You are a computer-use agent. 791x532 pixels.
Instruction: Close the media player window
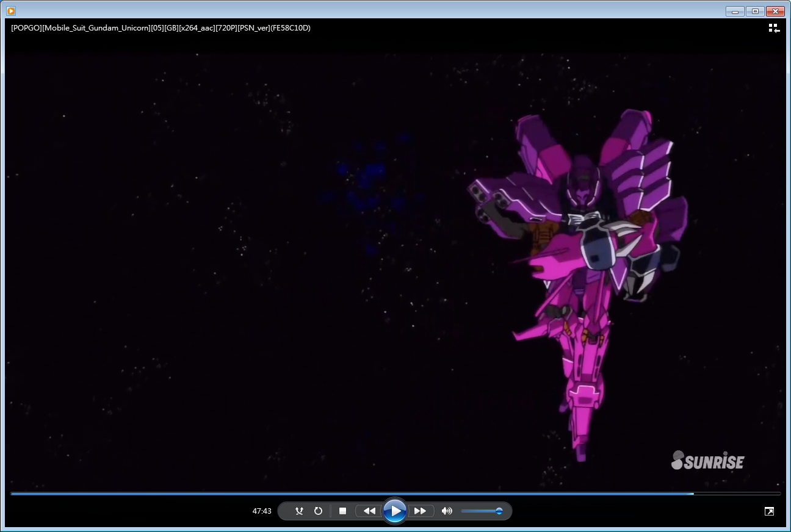[775, 11]
